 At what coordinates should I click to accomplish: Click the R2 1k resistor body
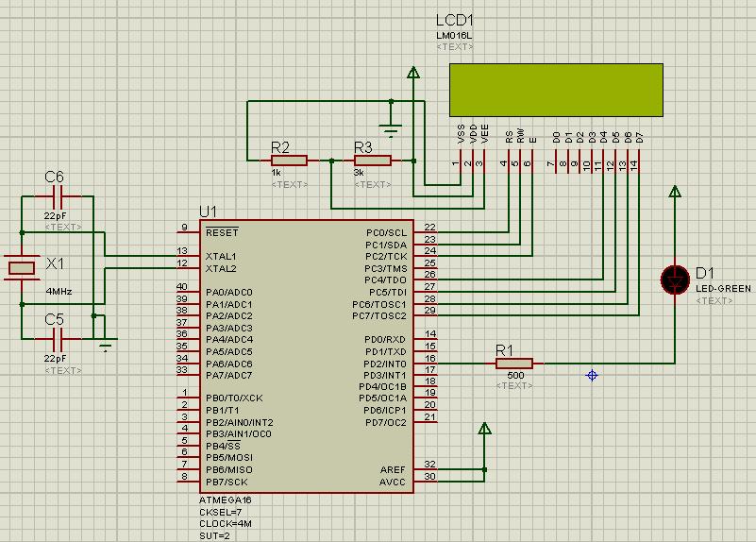click(289, 161)
